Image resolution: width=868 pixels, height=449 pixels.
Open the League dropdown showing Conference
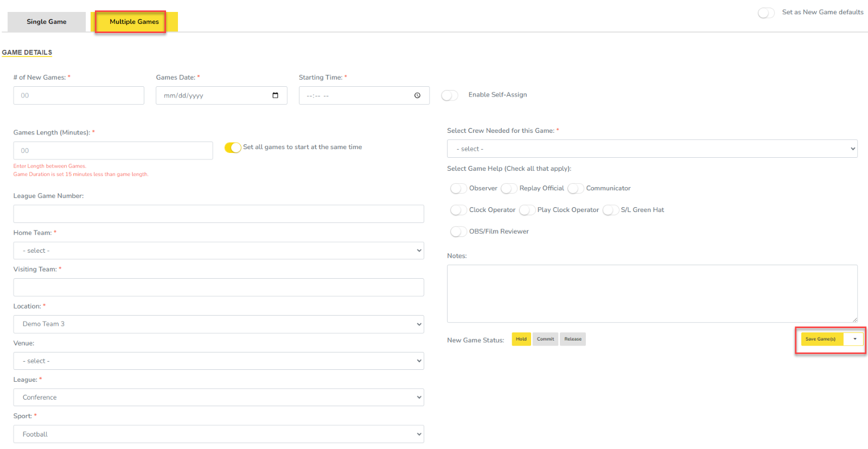point(218,397)
